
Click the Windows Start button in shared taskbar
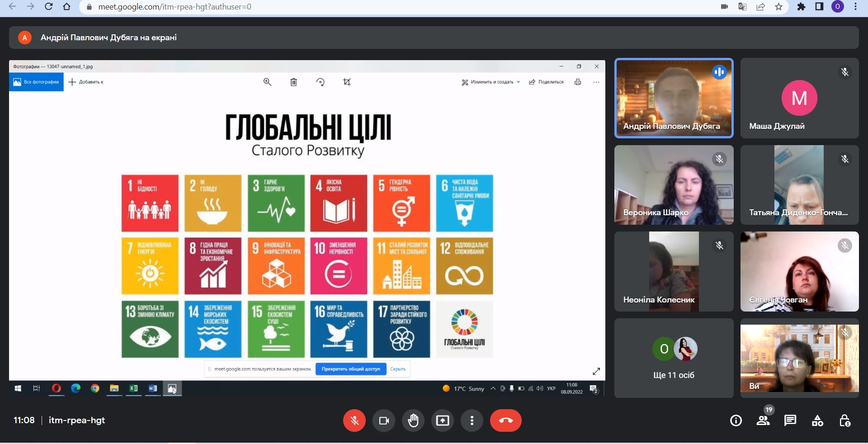point(18,388)
